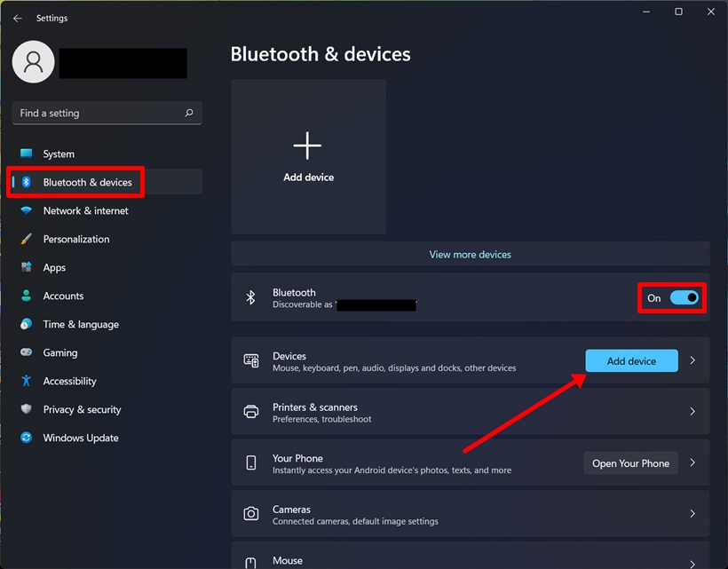Viewport: 728px width, 569px height.
Task: Click "Preferences, troubleshoot" description text
Action: tap(321, 419)
